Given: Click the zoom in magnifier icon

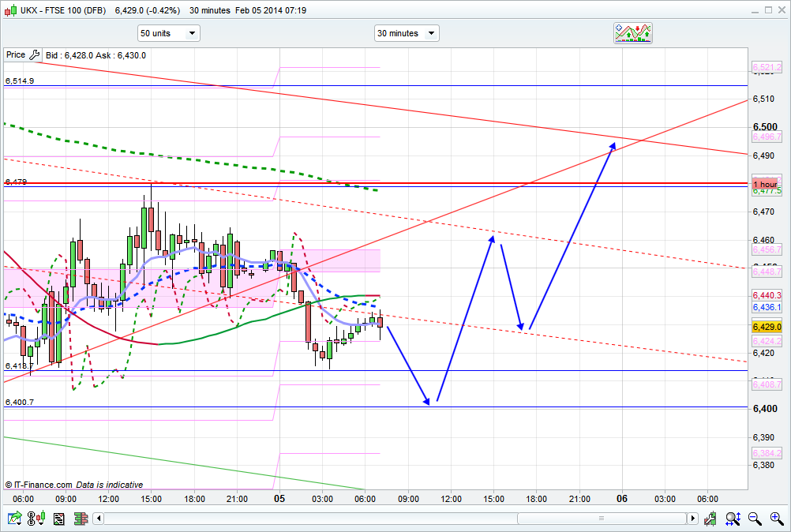Looking at the screenshot, I should tap(776, 519).
